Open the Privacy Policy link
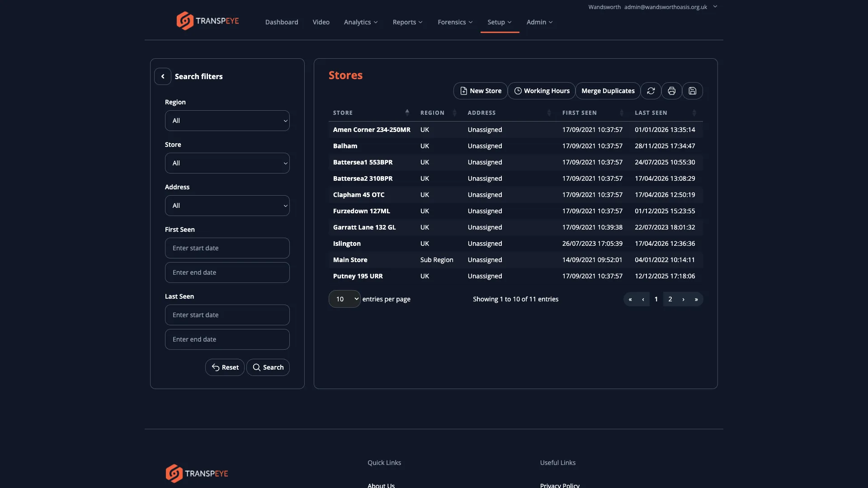The height and width of the screenshot is (488, 868). pyautogui.click(x=560, y=485)
